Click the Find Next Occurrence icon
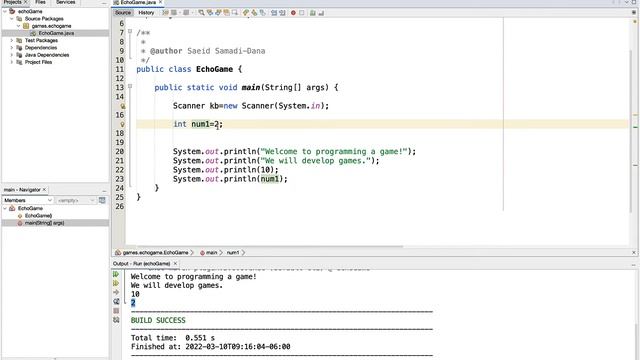Viewport: 640px width, 360px height. click(x=218, y=13)
